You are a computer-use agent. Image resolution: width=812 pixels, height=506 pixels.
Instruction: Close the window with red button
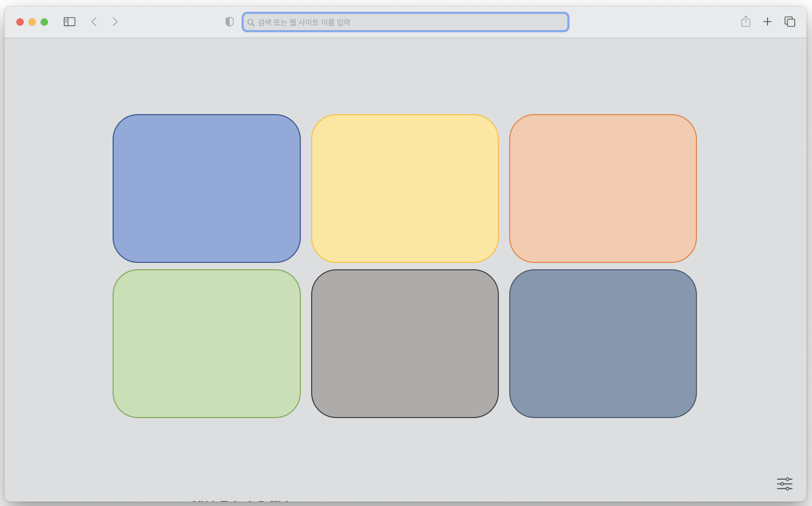20,22
